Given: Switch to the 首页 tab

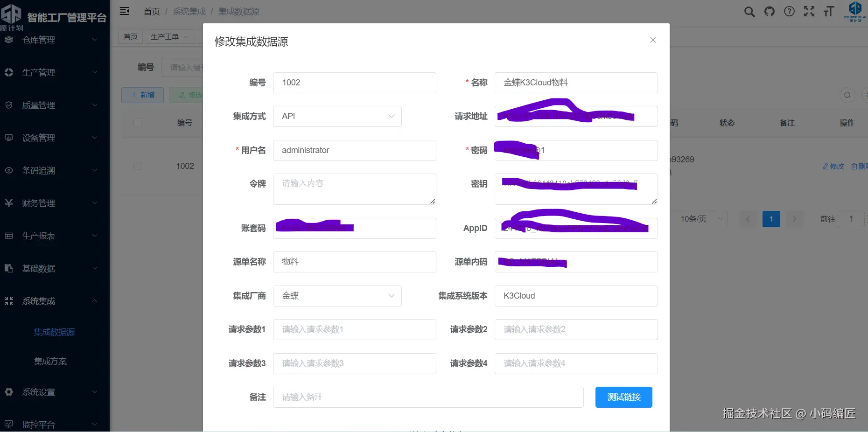Looking at the screenshot, I should point(131,36).
